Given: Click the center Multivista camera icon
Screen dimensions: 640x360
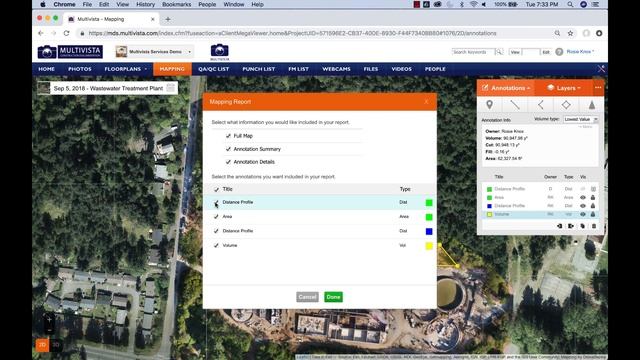Looking at the screenshot, I should [x=220, y=51].
